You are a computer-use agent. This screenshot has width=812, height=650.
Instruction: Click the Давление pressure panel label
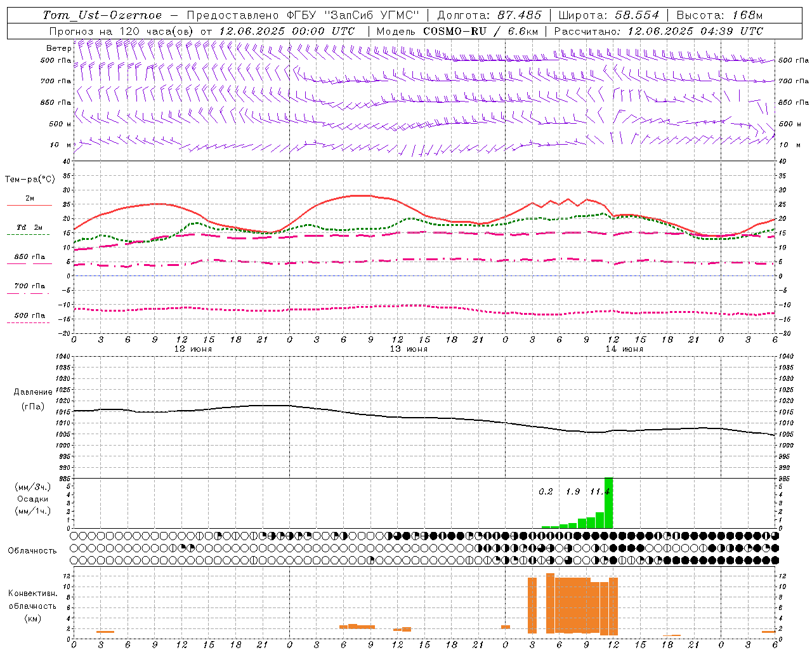click(x=33, y=392)
